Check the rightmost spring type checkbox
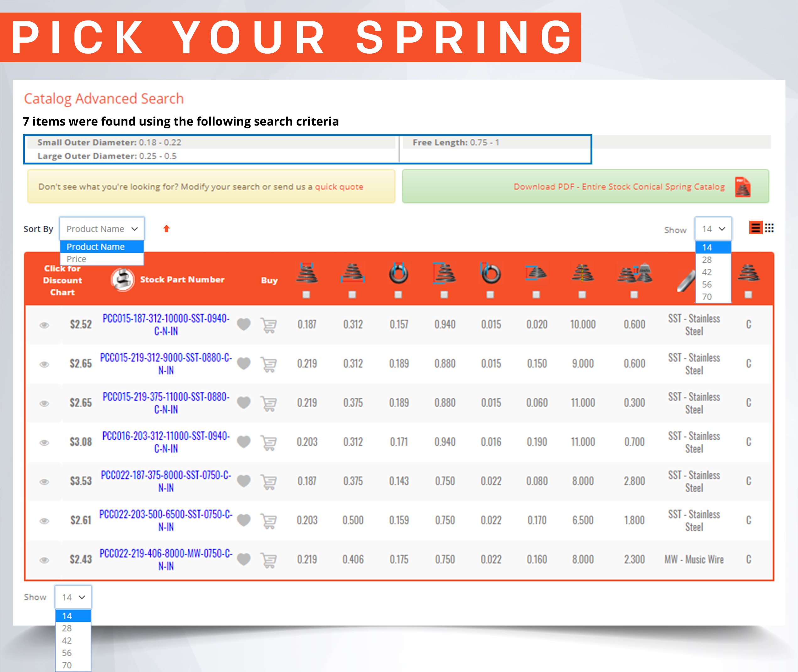The width and height of the screenshot is (798, 672). point(748,295)
